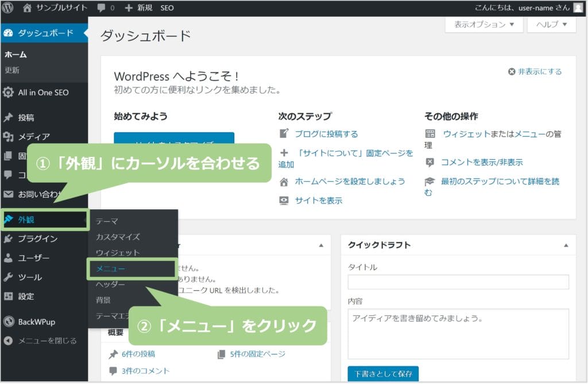588x384 pixels.
Task: Open ウィジェット link in その他の操作
Action: [x=466, y=134]
